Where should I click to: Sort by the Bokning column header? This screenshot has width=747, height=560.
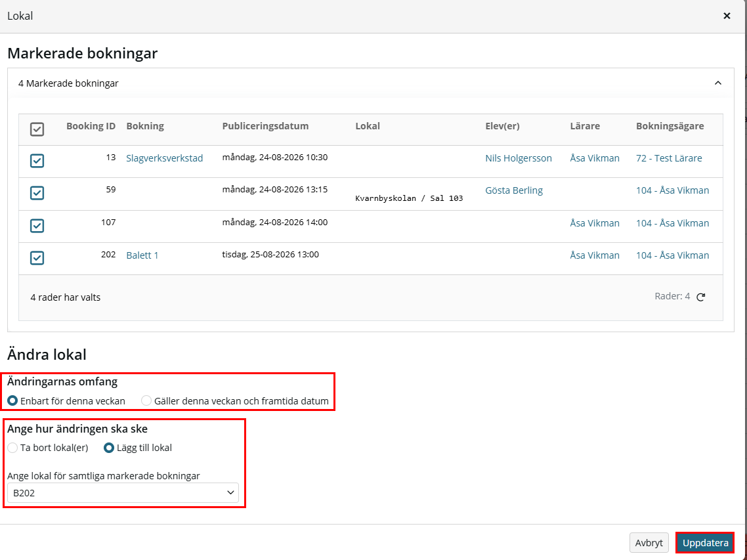click(145, 126)
